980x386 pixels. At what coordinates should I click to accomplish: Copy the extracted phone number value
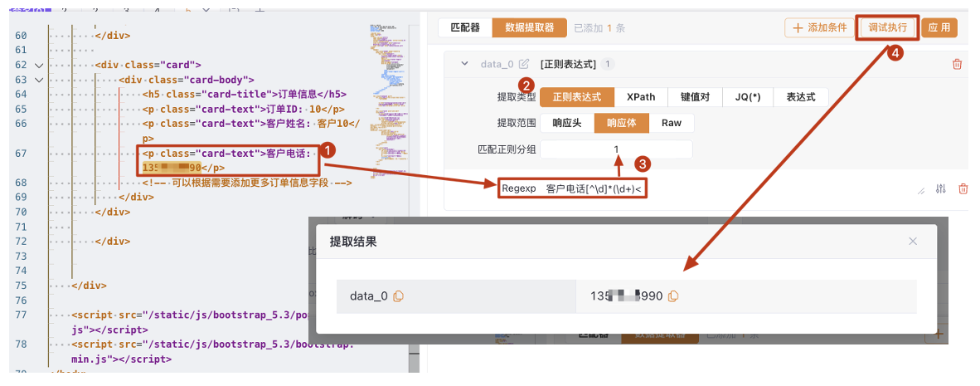click(x=673, y=296)
